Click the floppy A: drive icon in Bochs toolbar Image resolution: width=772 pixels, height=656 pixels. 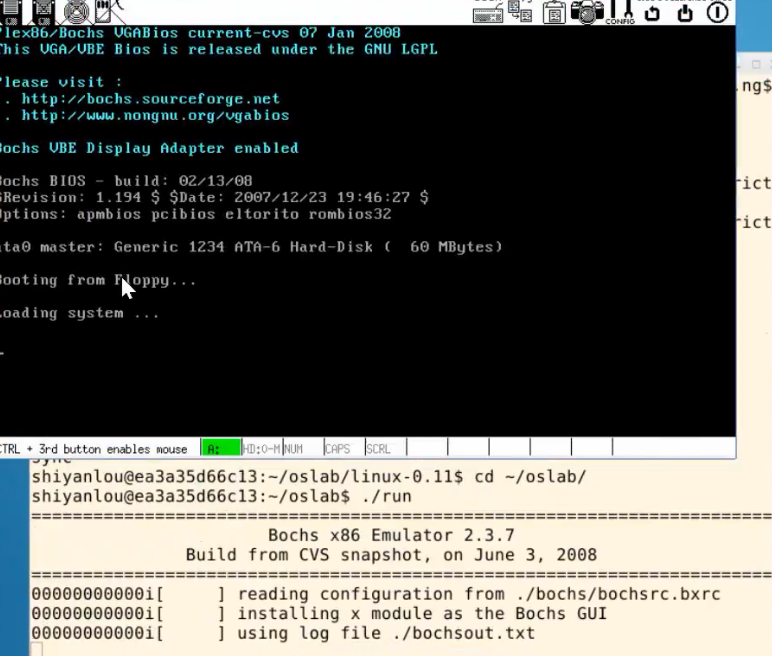pos(10,12)
